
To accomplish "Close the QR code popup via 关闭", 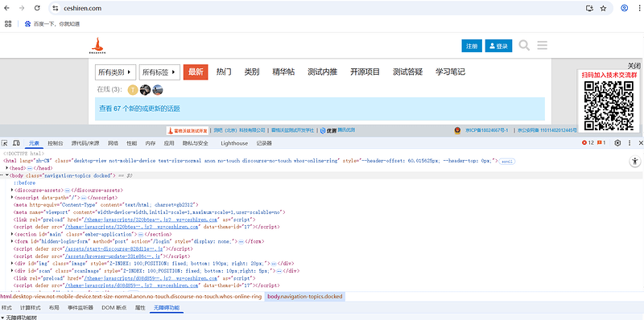I will pyautogui.click(x=634, y=66).
